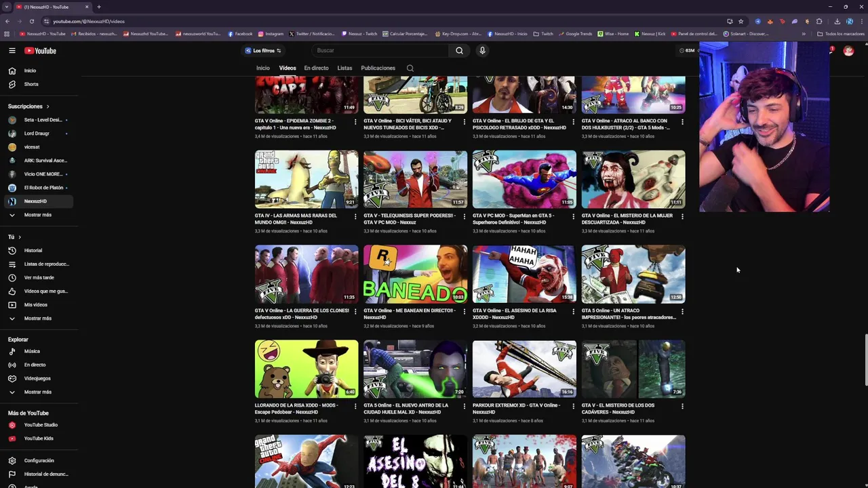Viewport: 868px width, 488px height.
Task: Open the browser tab list dropdown
Action: coord(7,7)
